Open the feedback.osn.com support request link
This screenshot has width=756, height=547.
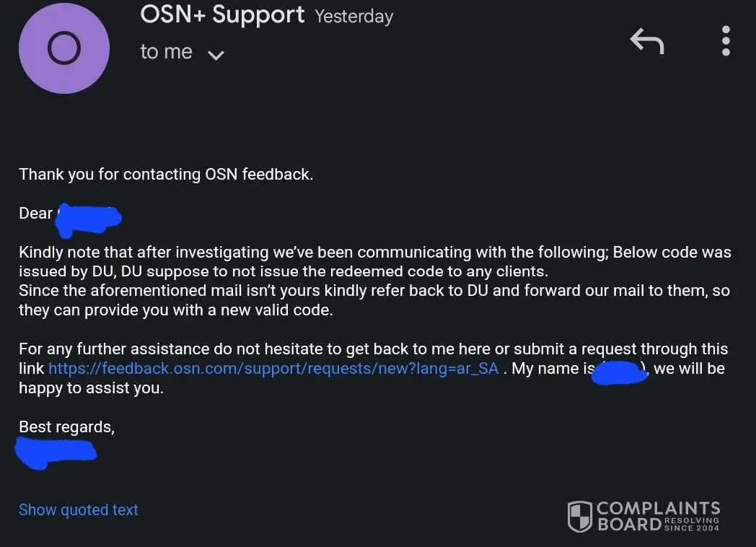(273, 369)
